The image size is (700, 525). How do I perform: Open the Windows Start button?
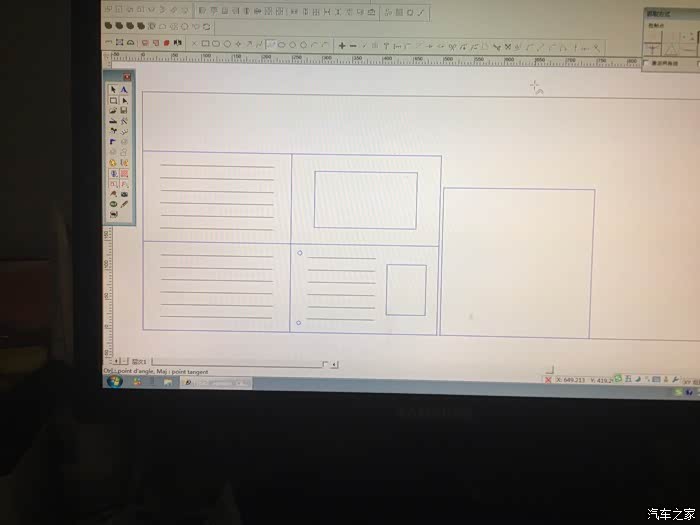(115, 381)
